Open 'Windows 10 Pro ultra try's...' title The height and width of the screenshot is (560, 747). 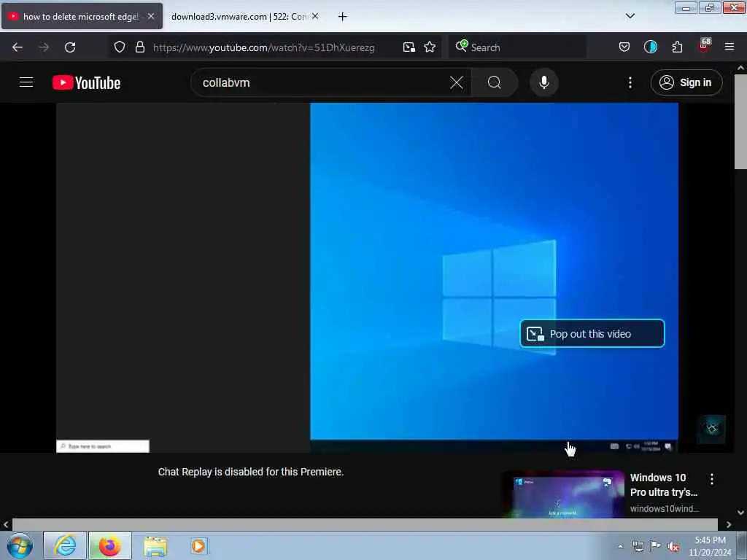click(x=663, y=485)
